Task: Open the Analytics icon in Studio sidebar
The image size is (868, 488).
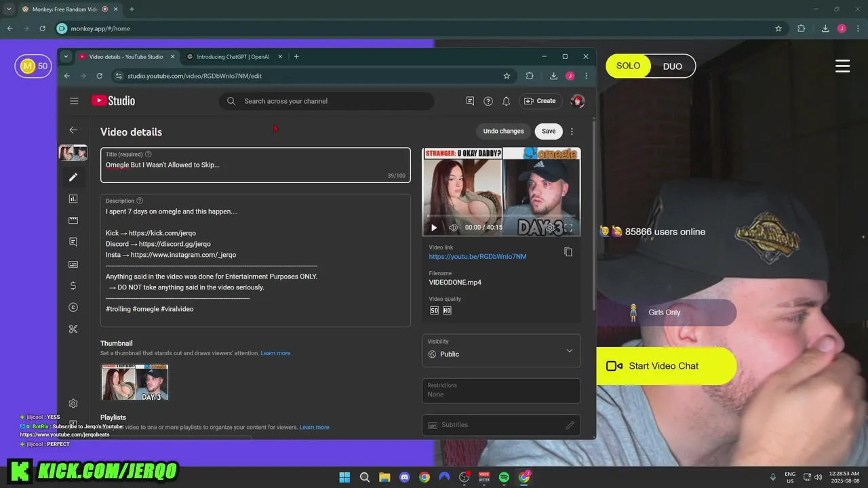Action: tap(73, 199)
